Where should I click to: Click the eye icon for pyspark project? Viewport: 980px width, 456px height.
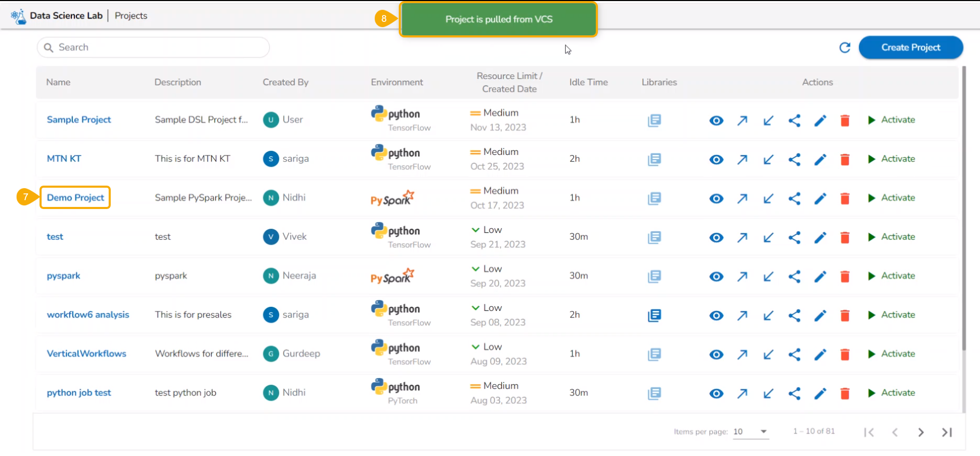[716, 277]
